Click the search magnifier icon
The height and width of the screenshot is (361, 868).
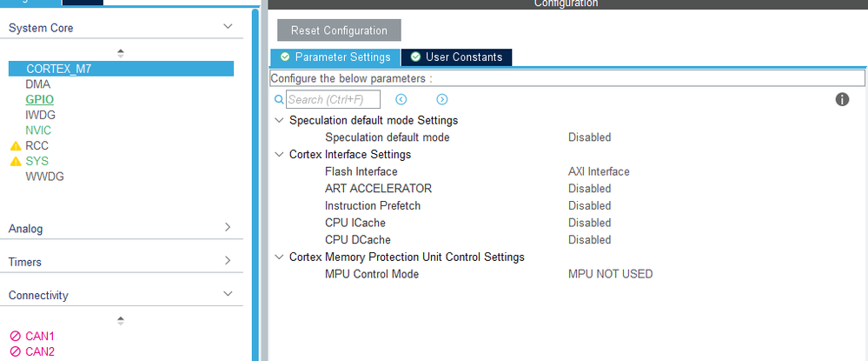click(x=279, y=100)
